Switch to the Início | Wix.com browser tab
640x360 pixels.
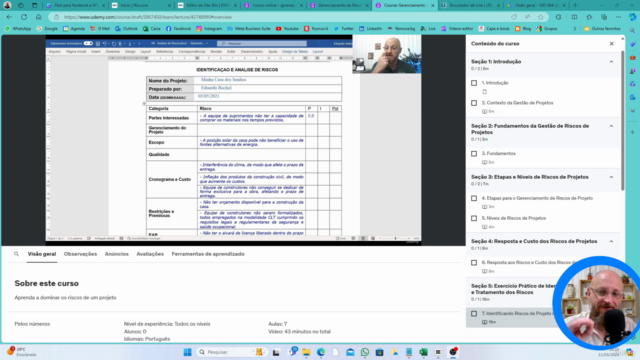[x=140, y=5]
